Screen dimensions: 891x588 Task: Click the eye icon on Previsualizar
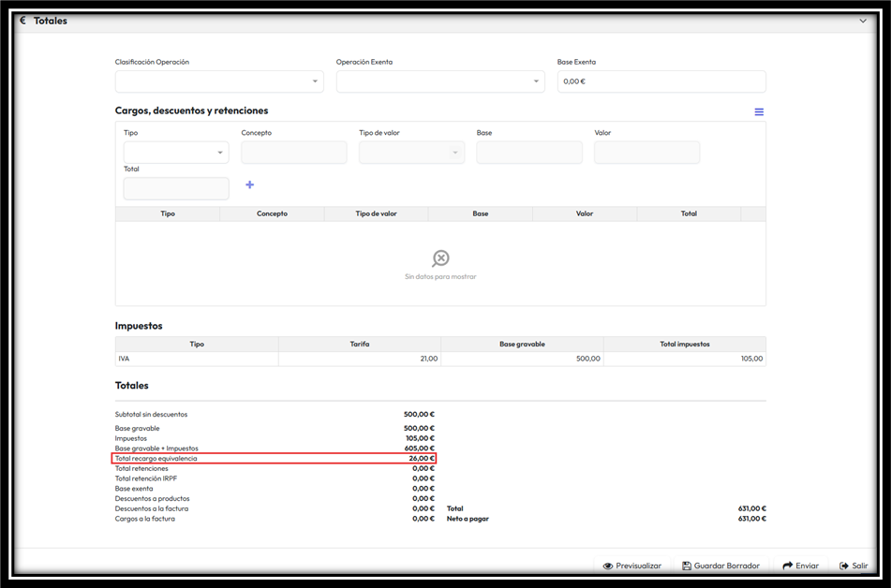coord(608,566)
